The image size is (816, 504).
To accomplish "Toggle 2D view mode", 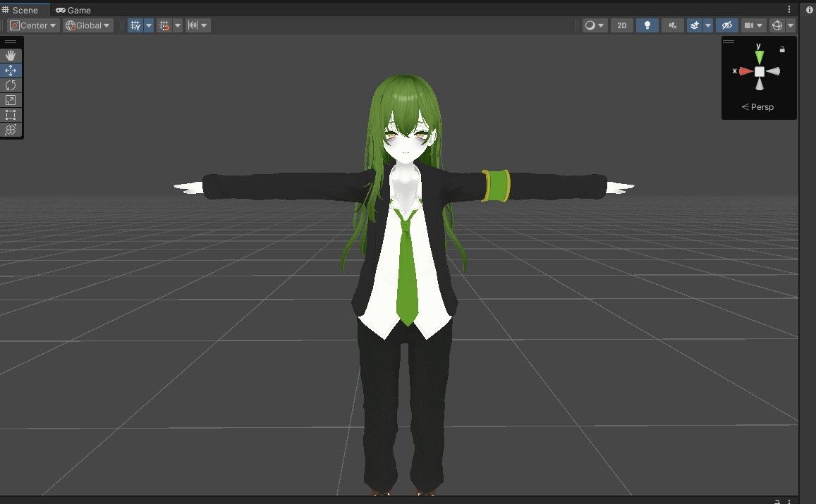I will 622,25.
